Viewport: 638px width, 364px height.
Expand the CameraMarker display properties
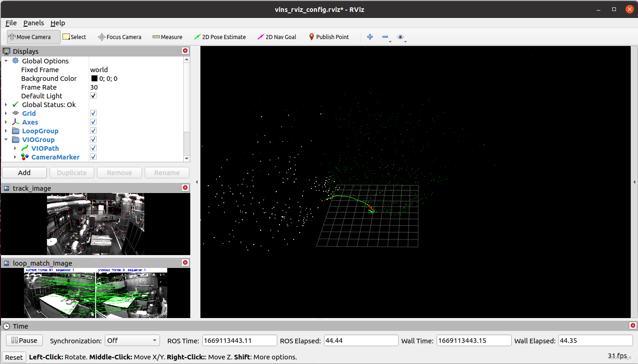(x=15, y=157)
